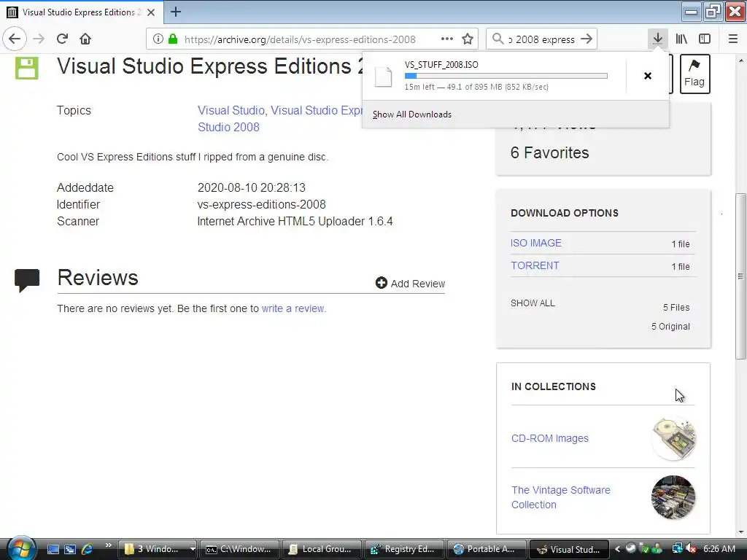Go to the Firefox home page
The width and height of the screenshot is (747, 560).
85,39
